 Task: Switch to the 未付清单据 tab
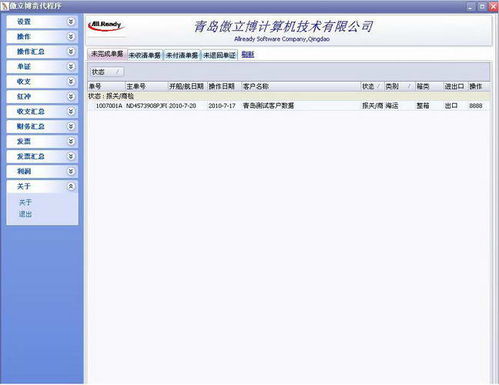182,55
